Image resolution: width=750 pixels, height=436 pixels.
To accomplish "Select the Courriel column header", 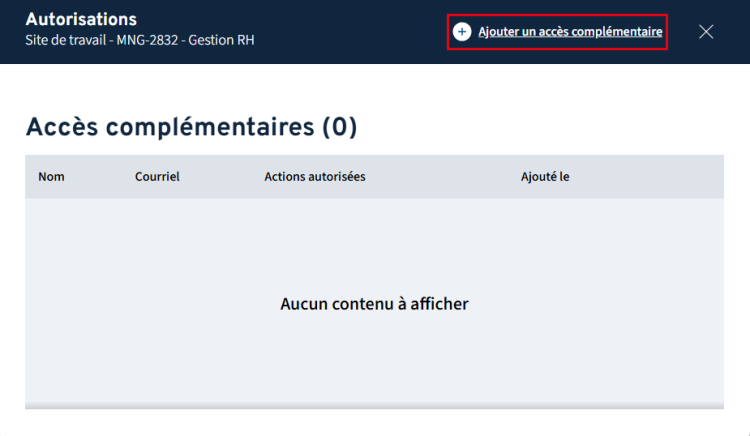I will point(157,177).
